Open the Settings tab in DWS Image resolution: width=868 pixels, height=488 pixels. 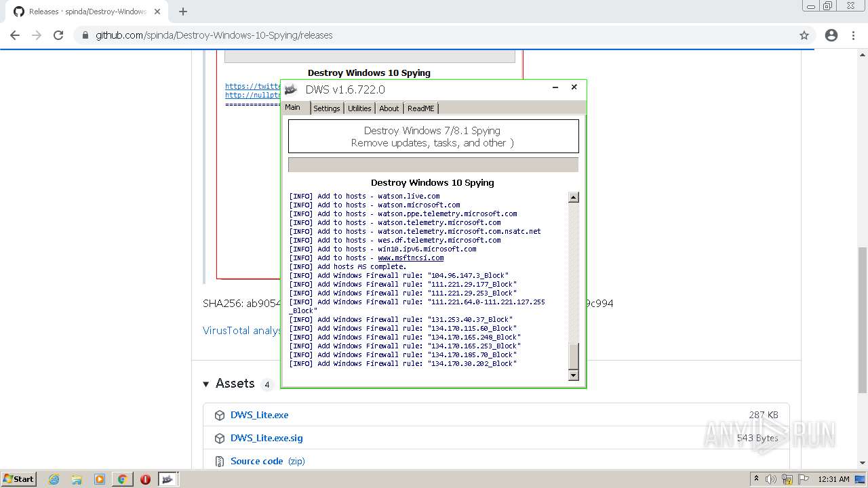[327, 108]
